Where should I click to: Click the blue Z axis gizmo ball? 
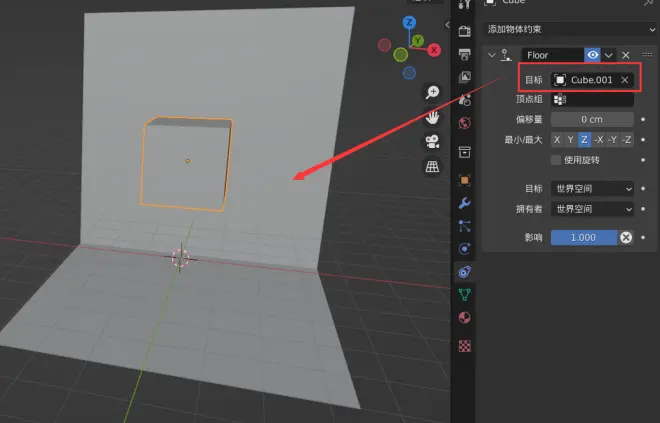(x=409, y=22)
